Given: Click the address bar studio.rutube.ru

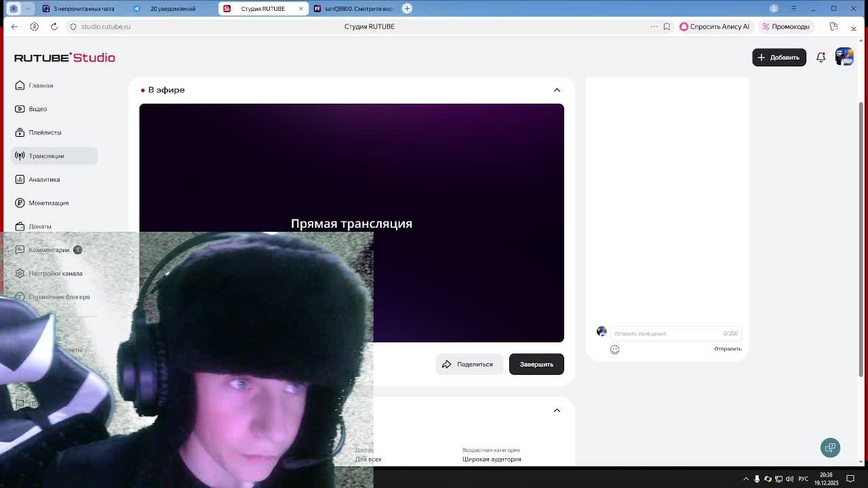Looking at the screenshot, I should 106,26.
